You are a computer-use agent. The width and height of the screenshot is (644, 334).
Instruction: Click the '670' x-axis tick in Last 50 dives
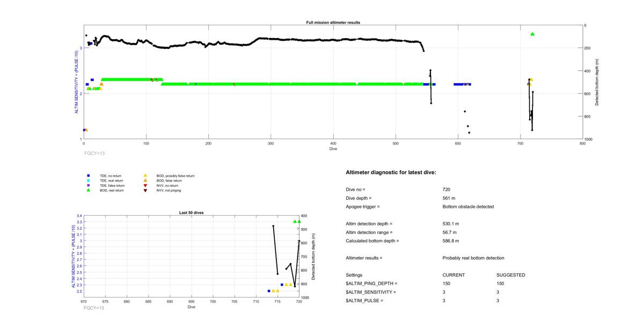[84, 302]
